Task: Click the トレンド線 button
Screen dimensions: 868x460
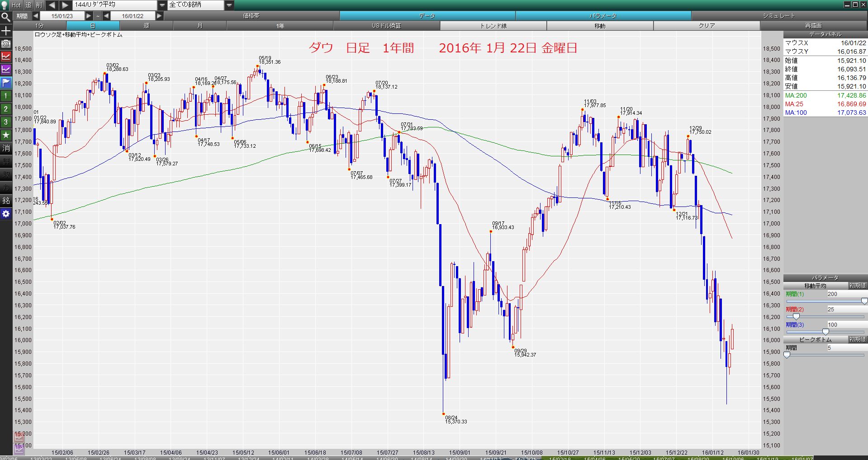Action: coord(493,26)
